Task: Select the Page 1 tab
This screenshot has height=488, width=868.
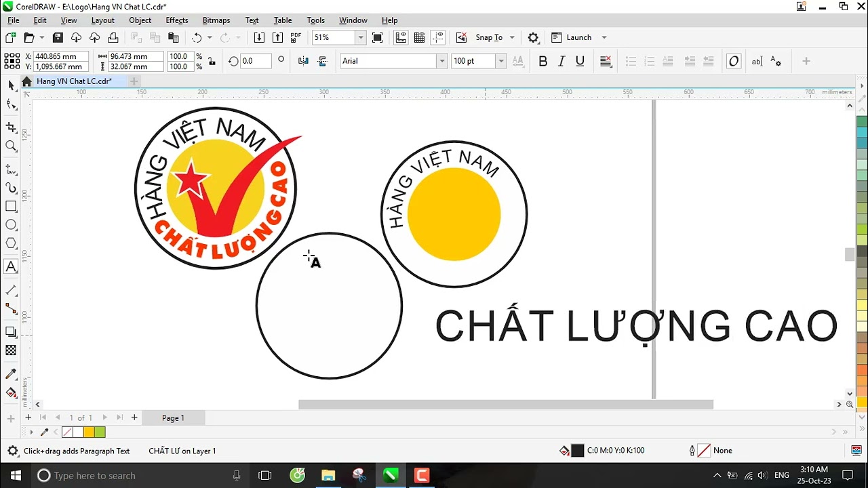Action: pyautogui.click(x=173, y=418)
